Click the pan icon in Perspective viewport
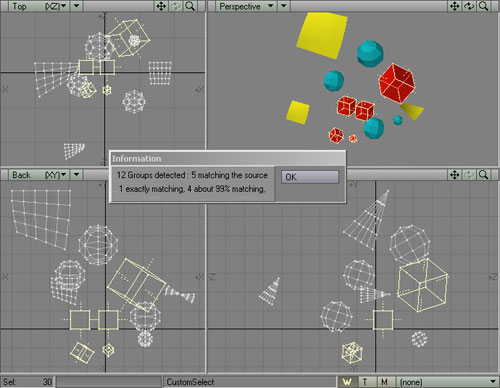Image resolution: width=500 pixels, height=388 pixels. pyautogui.click(x=455, y=6)
